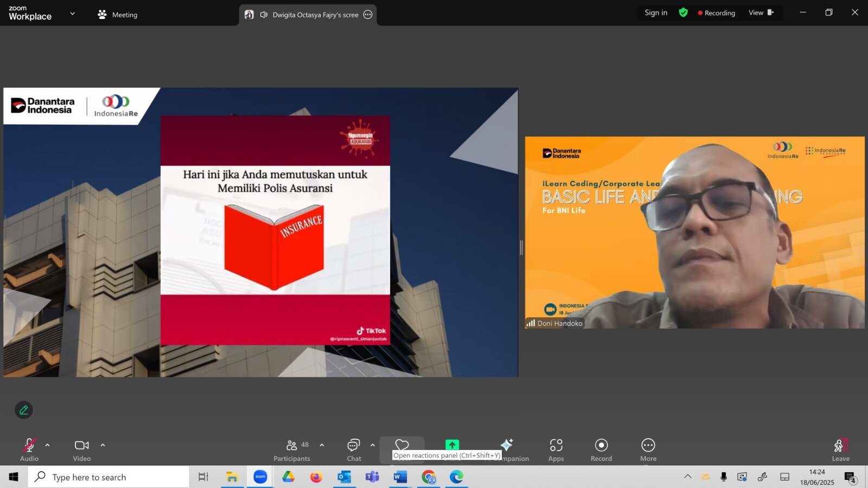This screenshot has height=488, width=868.
Task: Open Chrome from taskbar
Action: 429,477
